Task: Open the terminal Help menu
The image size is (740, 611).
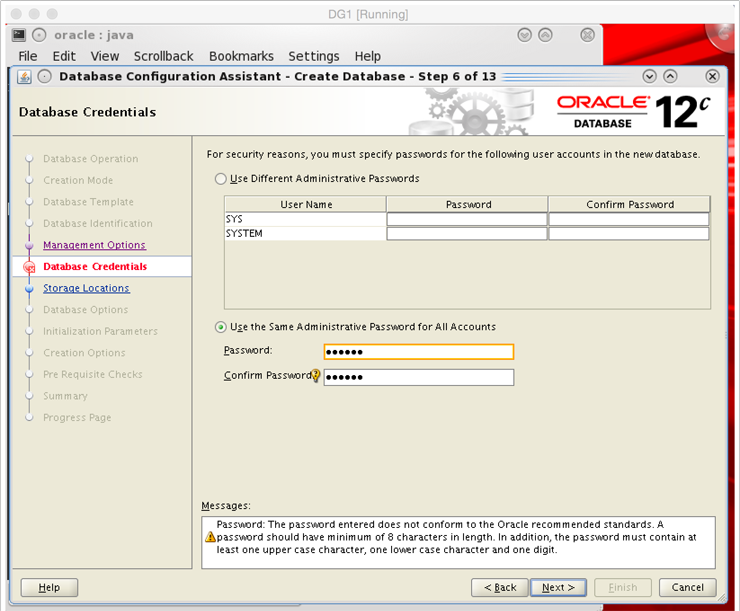Action: (368, 56)
